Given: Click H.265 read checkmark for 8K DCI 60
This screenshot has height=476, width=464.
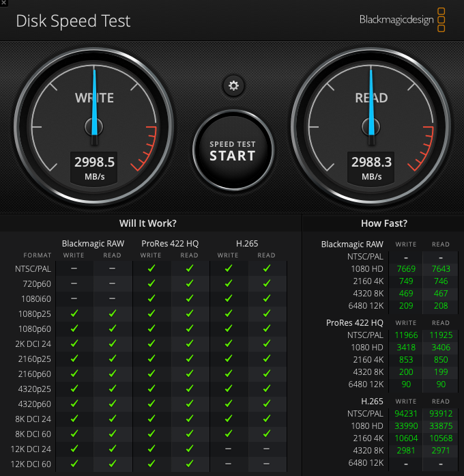Looking at the screenshot, I should pyautogui.click(x=267, y=434).
